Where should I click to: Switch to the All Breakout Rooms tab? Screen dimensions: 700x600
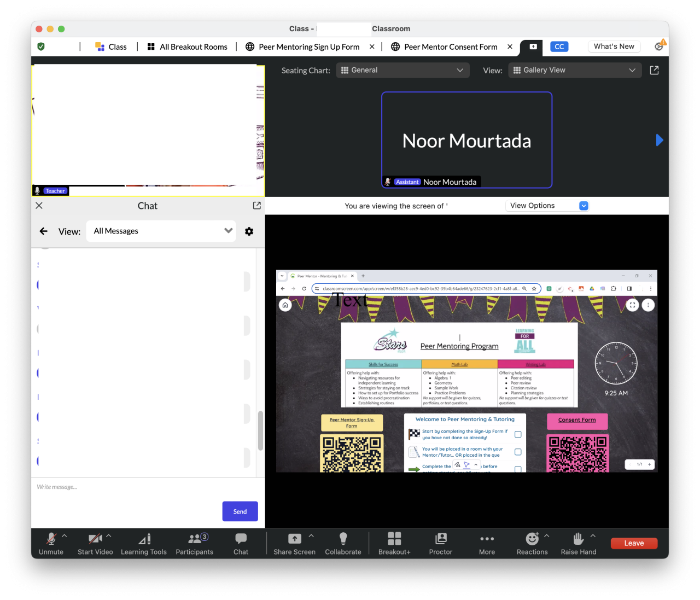[188, 47]
